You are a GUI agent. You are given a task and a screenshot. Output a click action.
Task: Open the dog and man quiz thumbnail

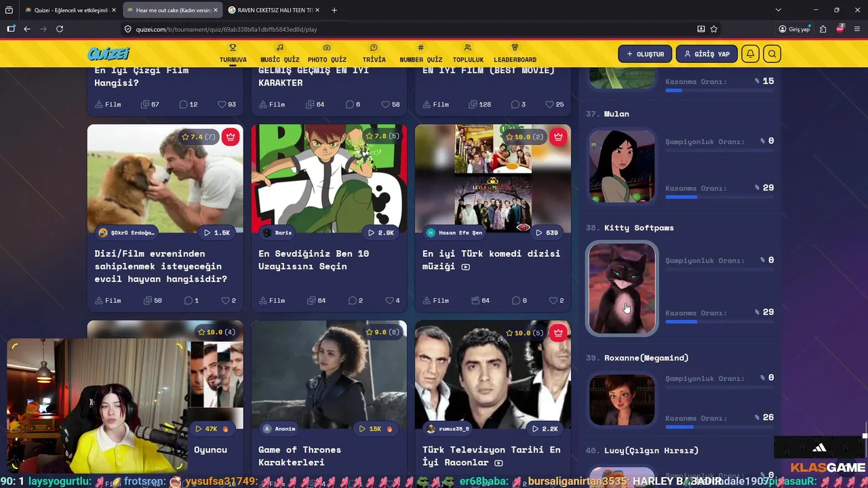click(x=165, y=178)
